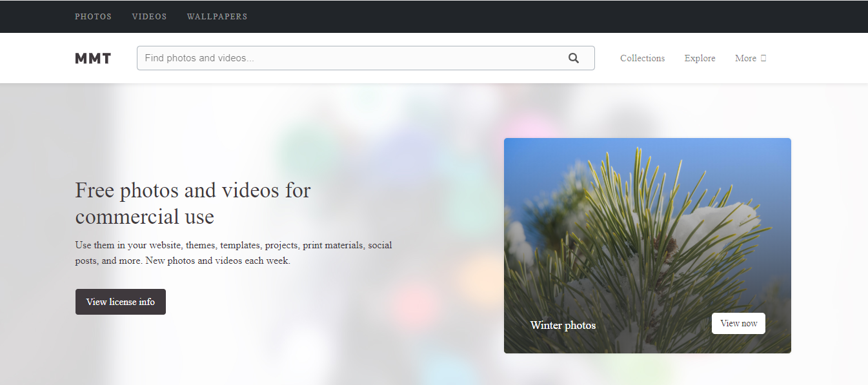Click the 'Use them in your website' description paragraph
Image resolution: width=868 pixels, height=385 pixels.
tap(234, 253)
